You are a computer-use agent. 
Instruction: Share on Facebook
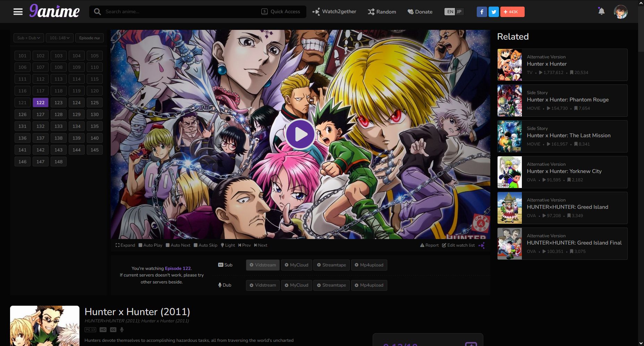(x=482, y=12)
